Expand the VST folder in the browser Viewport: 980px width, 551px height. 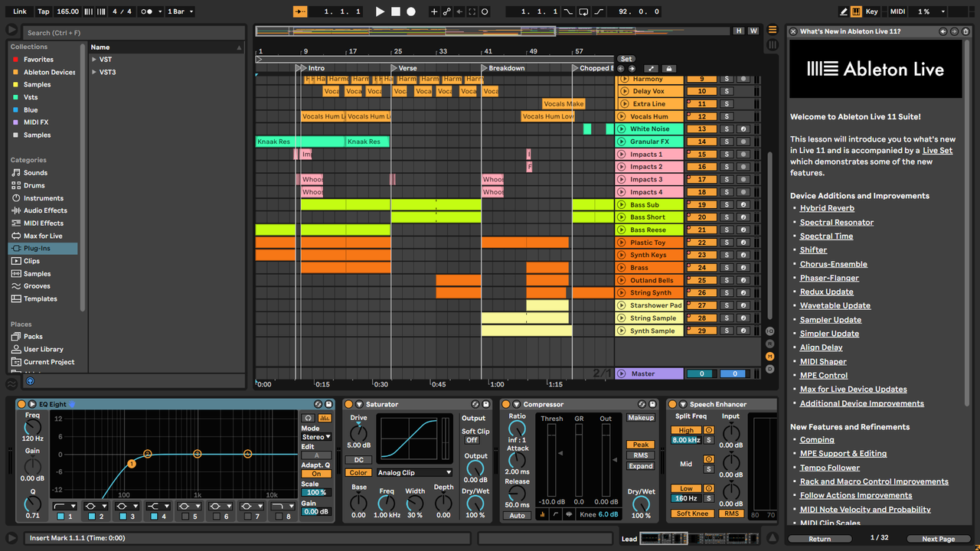(94, 60)
